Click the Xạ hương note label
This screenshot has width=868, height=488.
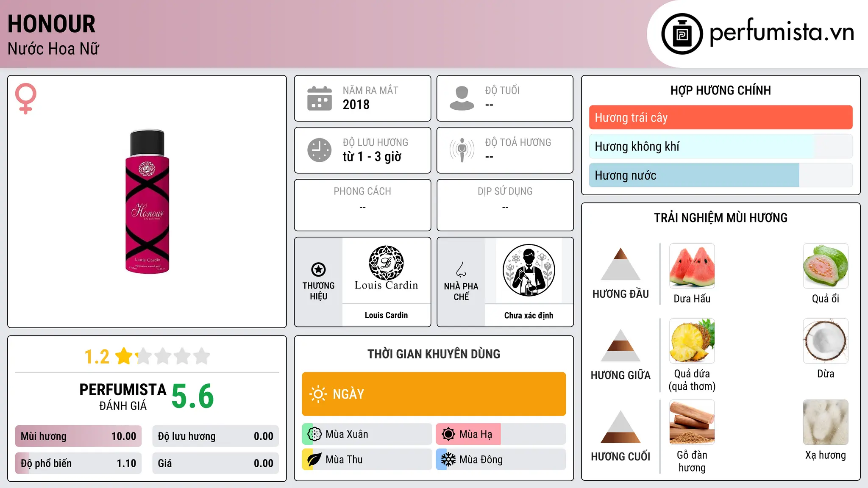826,455
